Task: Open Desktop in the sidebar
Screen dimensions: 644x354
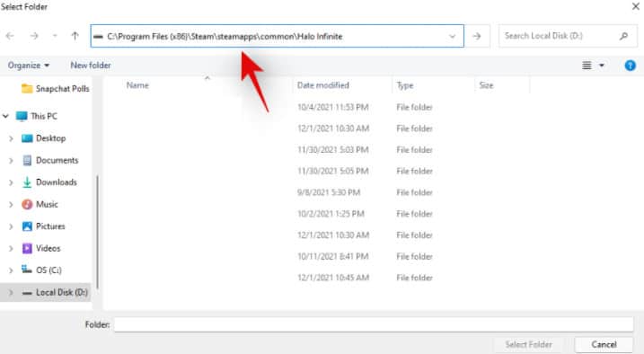Action: tap(43, 138)
